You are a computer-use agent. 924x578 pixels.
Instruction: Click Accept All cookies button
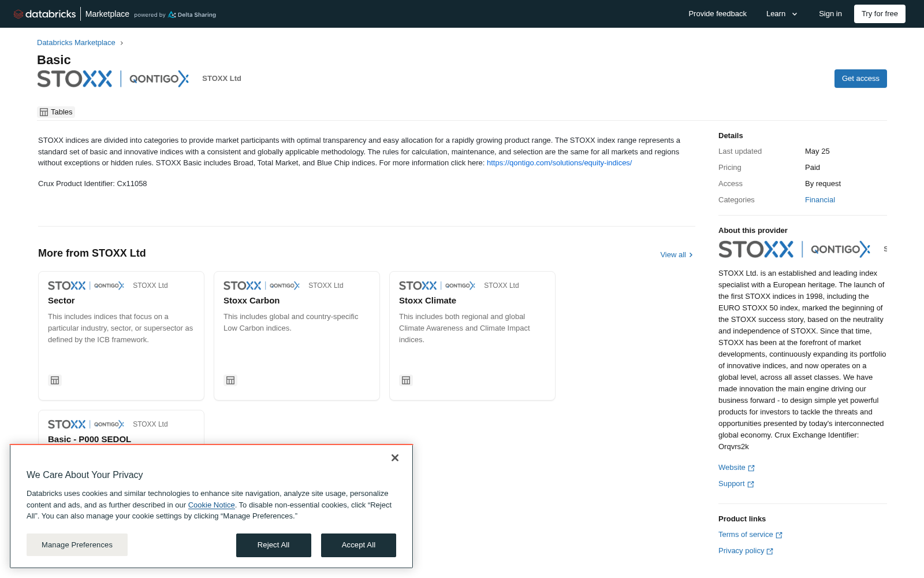[x=359, y=545]
